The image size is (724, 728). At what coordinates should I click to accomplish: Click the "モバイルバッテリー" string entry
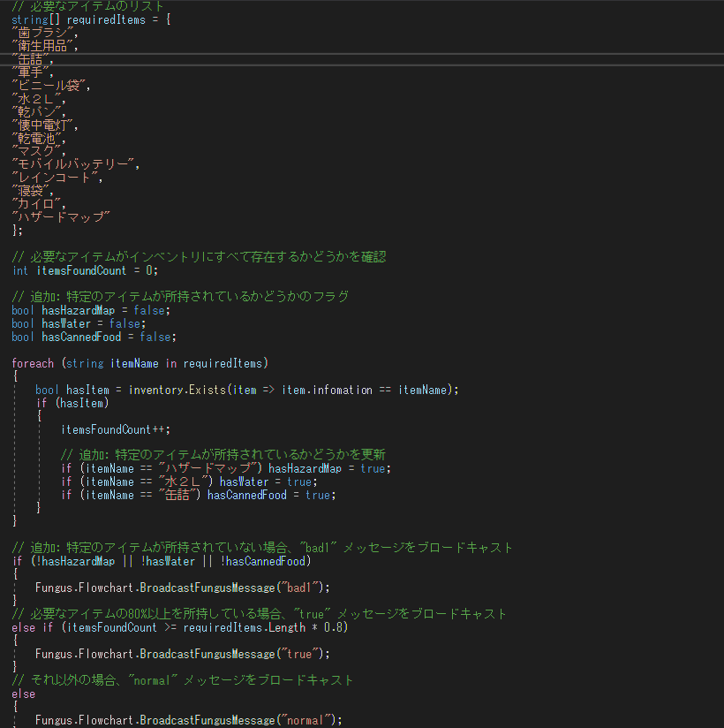pyautogui.click(x=75, y=164)
